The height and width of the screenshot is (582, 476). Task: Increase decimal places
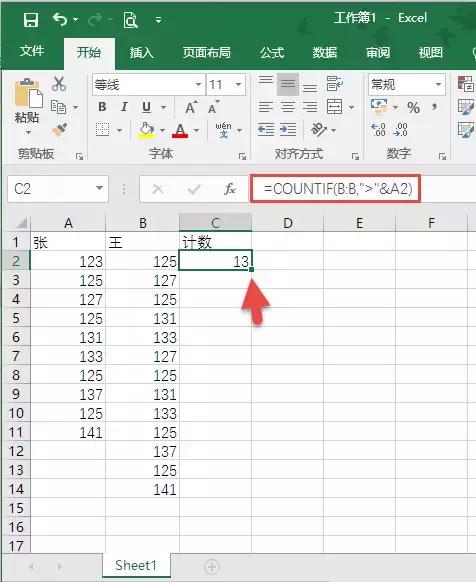378,130
